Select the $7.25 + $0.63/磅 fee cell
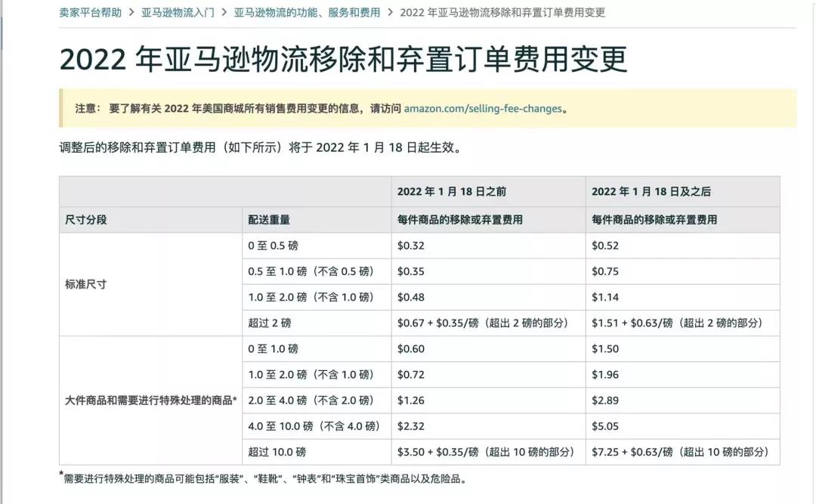The width and height of the screenshot is (816, 504). click(681, 453)
